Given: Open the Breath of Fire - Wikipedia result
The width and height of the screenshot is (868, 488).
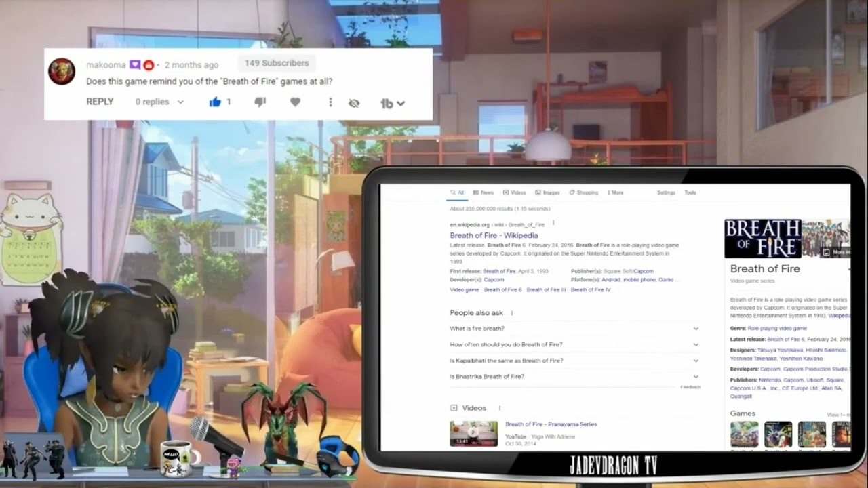Looking at the screenshot, I should (494, 235).
